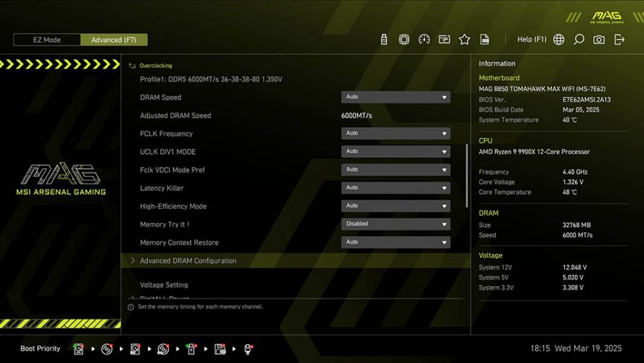Click the exit door-arrow icon

coord(619,39)
